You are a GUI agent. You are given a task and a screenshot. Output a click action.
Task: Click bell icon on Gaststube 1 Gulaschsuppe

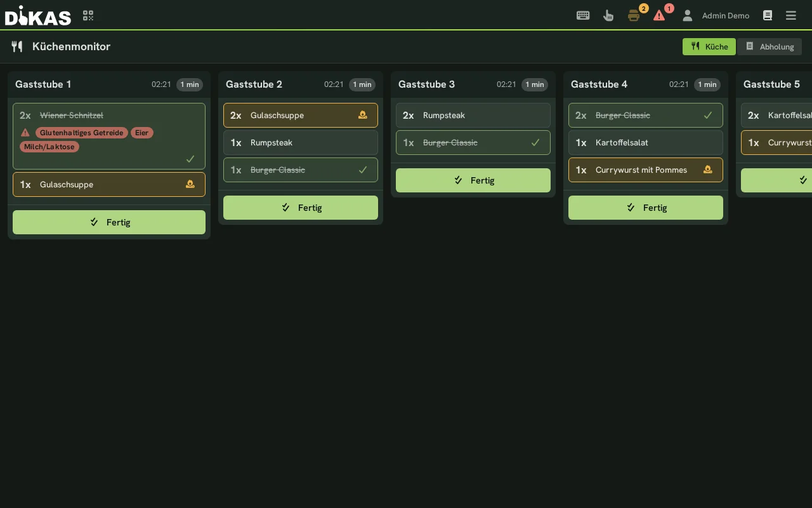(190, 184)
